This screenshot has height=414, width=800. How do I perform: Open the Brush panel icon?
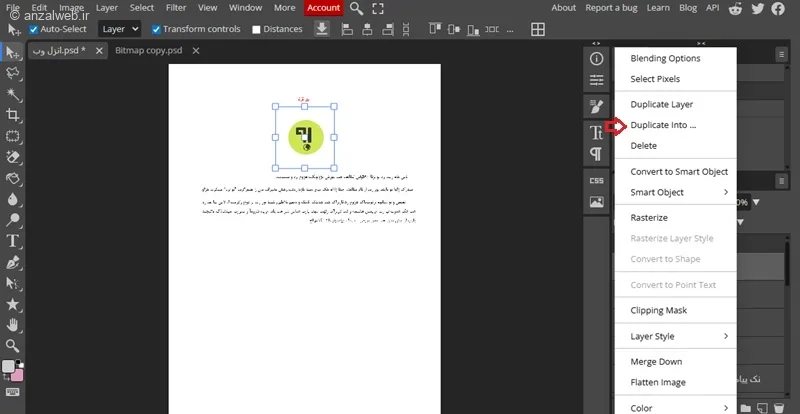[596, 107]
